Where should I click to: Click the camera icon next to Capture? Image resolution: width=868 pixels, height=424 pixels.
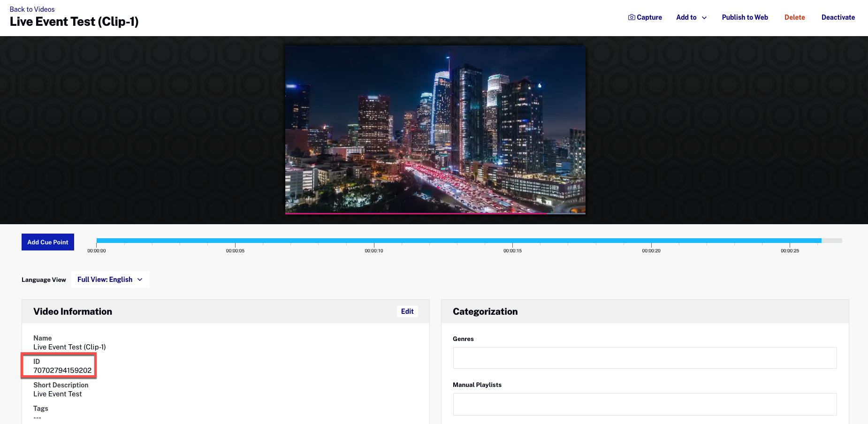[x=632, y=17]
